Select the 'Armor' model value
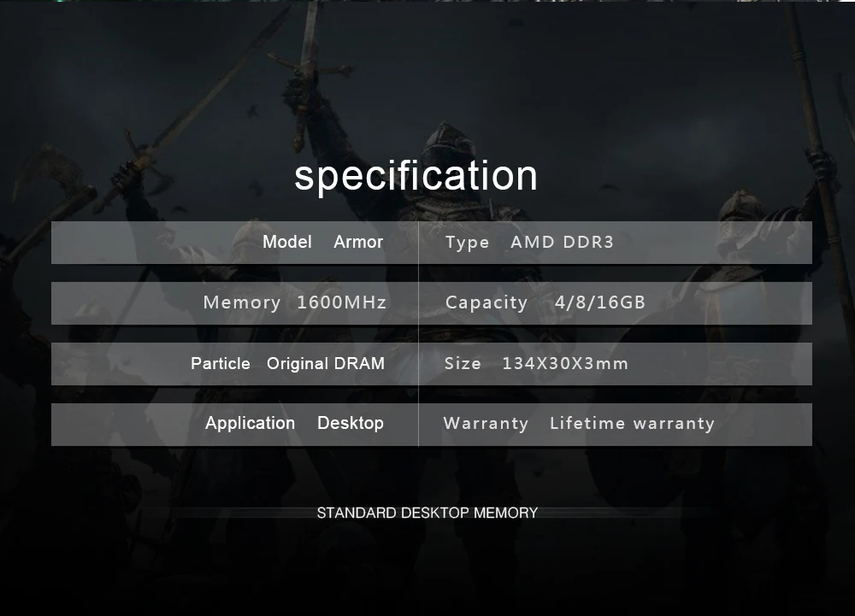 [358, 242]
